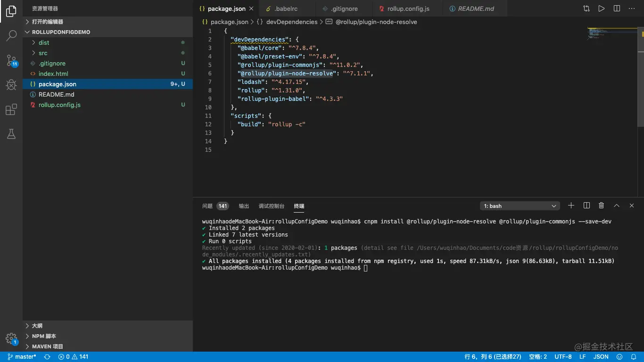Viewport: 644px width, 362px height.
Task: Kill the terminal with trash icon
Action: 601,206
